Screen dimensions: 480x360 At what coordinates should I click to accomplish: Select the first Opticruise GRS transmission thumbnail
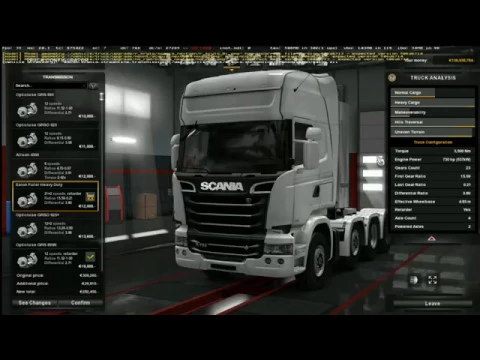[x=27, y=110]
